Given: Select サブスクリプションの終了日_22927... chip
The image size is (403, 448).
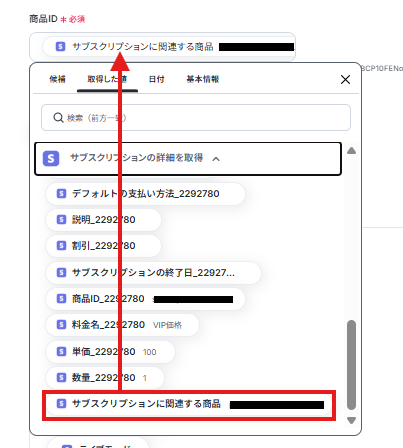Looking at the screenshot, I should pos(153,273).
